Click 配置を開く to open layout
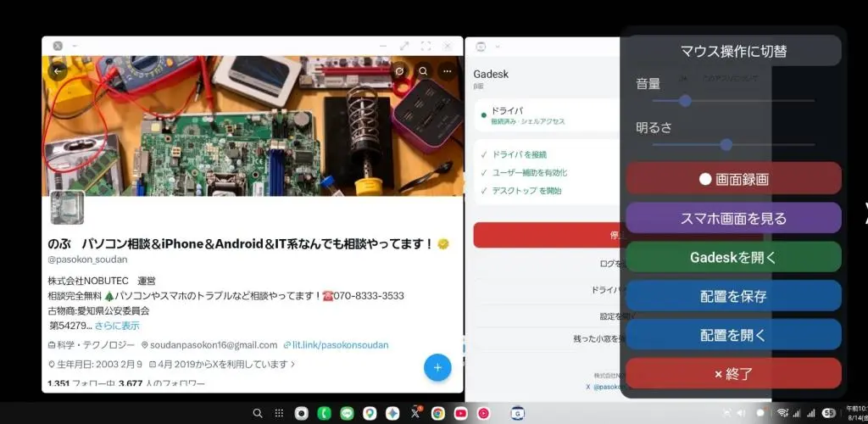The width and height of the screenshot is (868, 424). (x=733, y=335)
